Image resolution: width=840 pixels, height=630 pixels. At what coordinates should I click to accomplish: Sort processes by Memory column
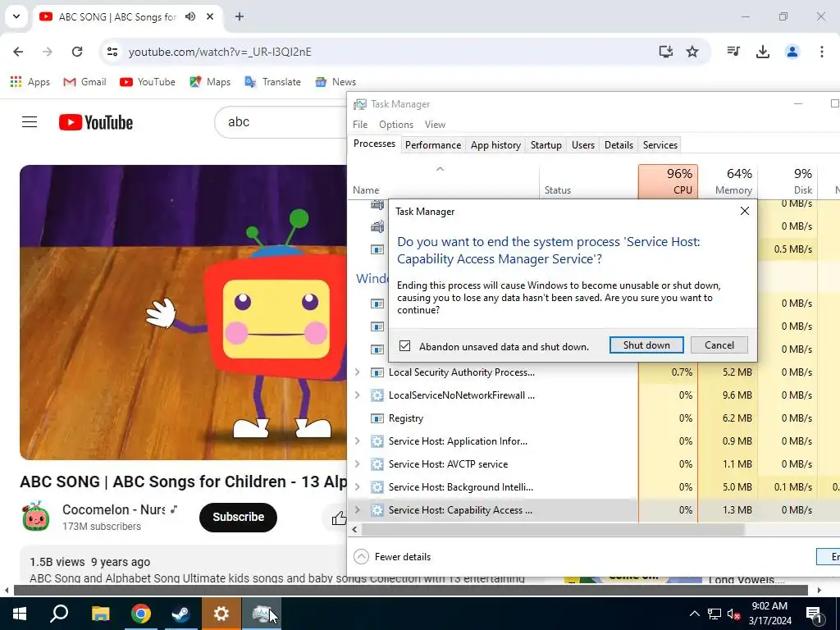(728, 181)
